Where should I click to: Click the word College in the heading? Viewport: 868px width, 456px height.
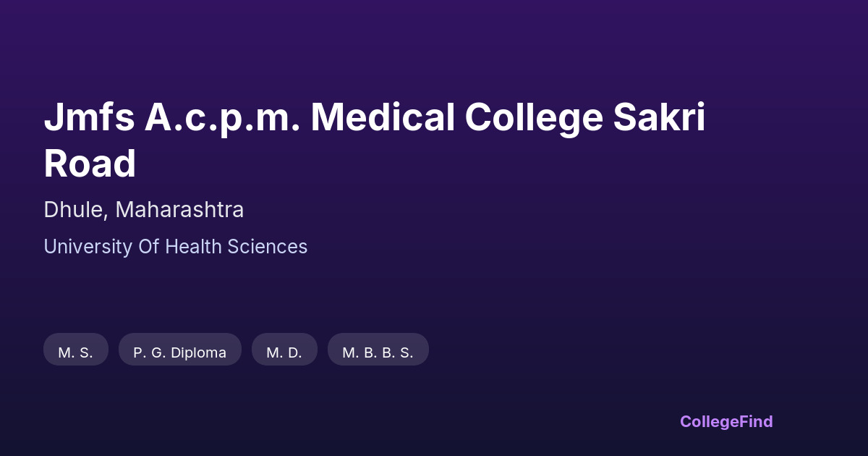click(533, 117)
